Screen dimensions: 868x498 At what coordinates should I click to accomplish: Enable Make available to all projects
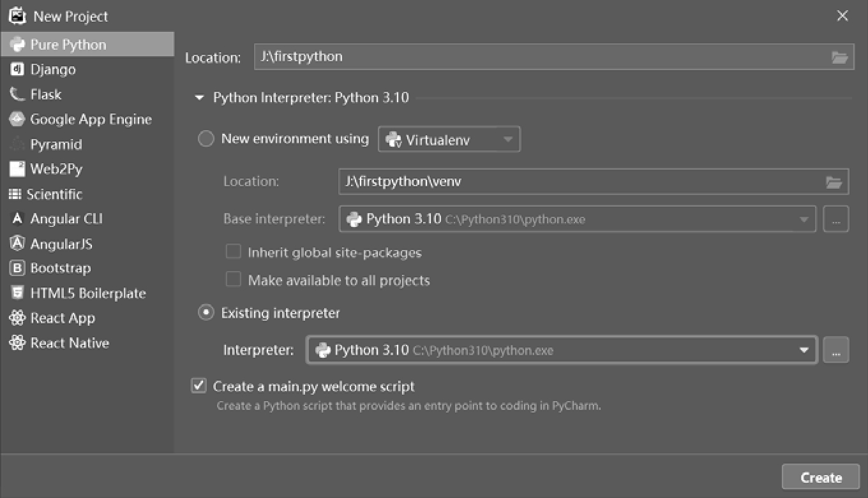pos(234,280)
